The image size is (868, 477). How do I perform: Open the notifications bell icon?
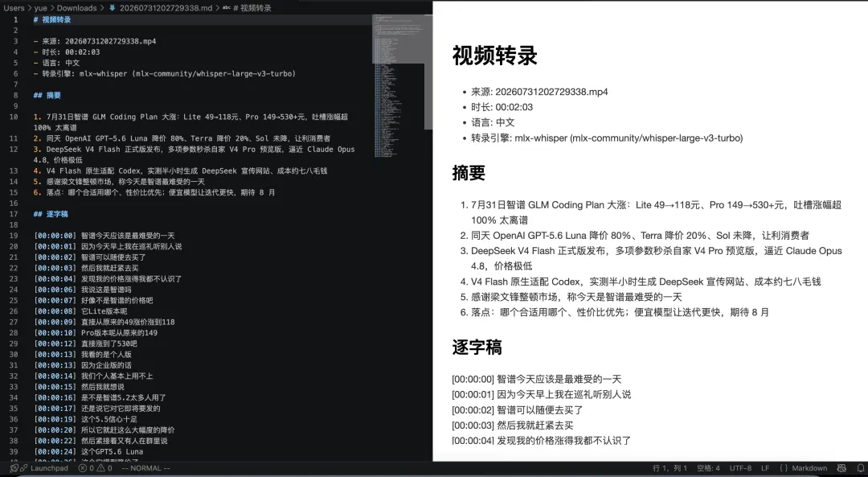(x=860, y=468)
